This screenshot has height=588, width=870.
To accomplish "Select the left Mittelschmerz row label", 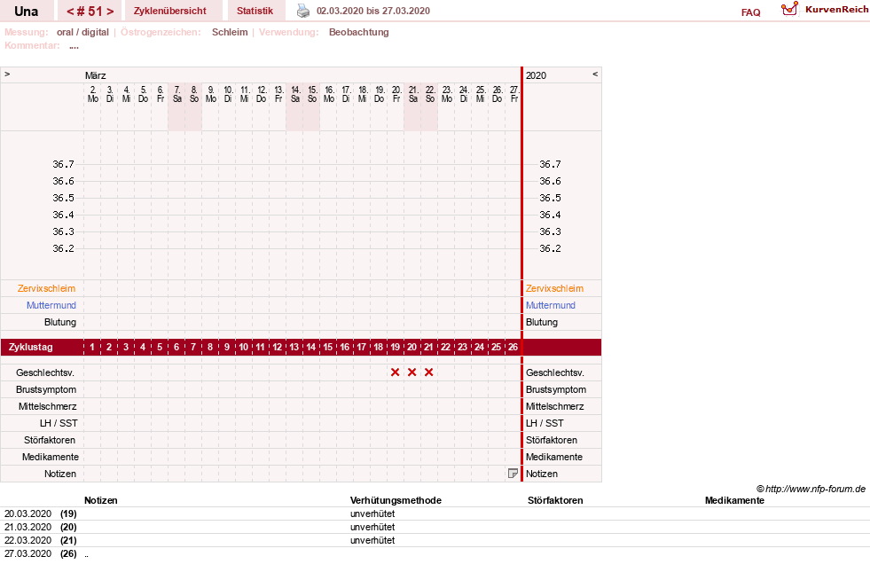I will point(47,406).
